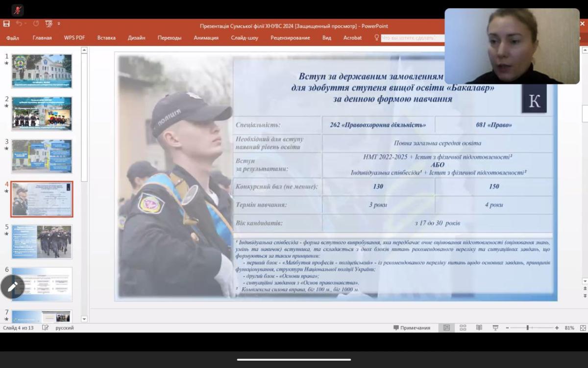Click the Save icon in quick access toolbar
The width and height of the screenshot is (588, 368).
[6, 24]
